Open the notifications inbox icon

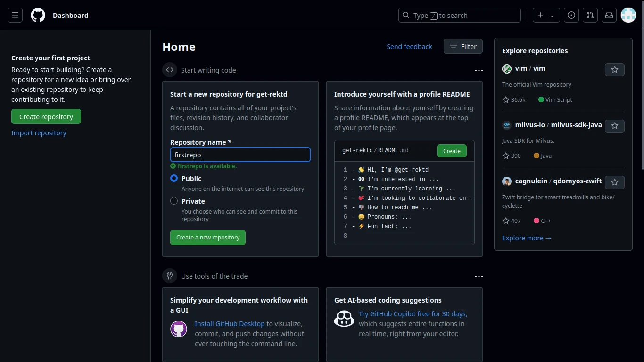(609, 15)
